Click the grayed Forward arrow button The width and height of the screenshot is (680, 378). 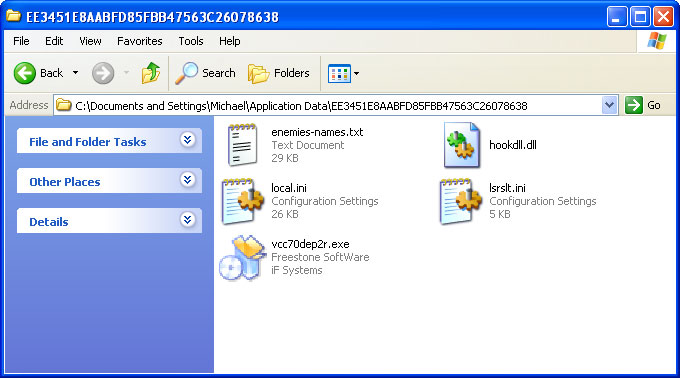pyautogui.click(x=103, y=73)
